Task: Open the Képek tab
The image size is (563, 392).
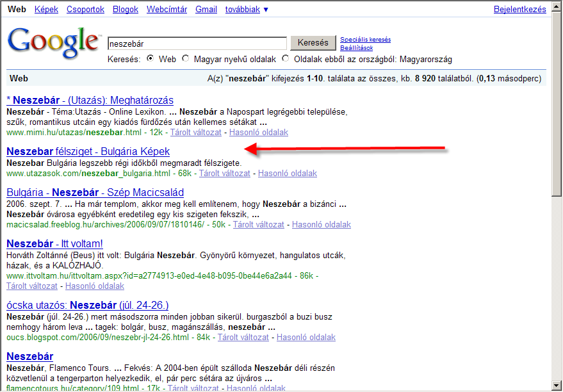Action: (46, 10)
